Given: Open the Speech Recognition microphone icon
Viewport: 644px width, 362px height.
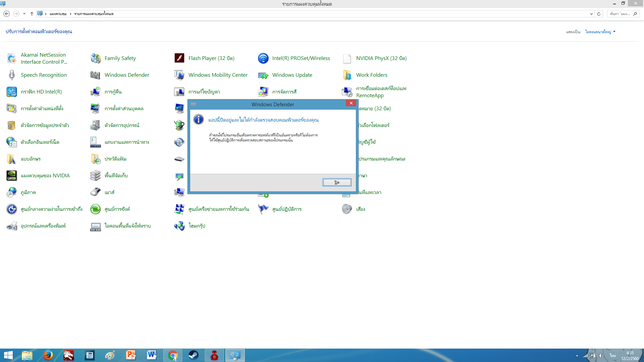Looking at the screenshot, I should click(x=12, y=75).
